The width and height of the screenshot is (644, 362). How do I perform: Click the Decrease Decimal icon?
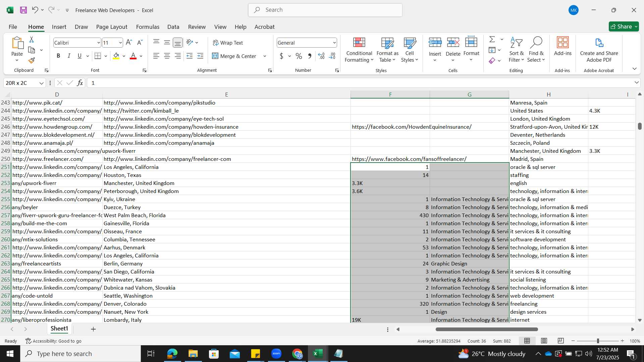coord(332,56)
